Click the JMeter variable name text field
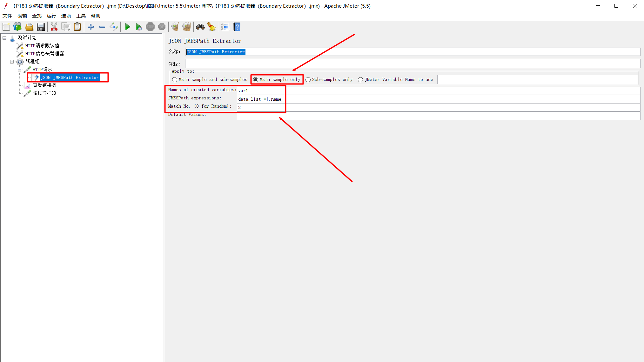 tap(537, 80)
